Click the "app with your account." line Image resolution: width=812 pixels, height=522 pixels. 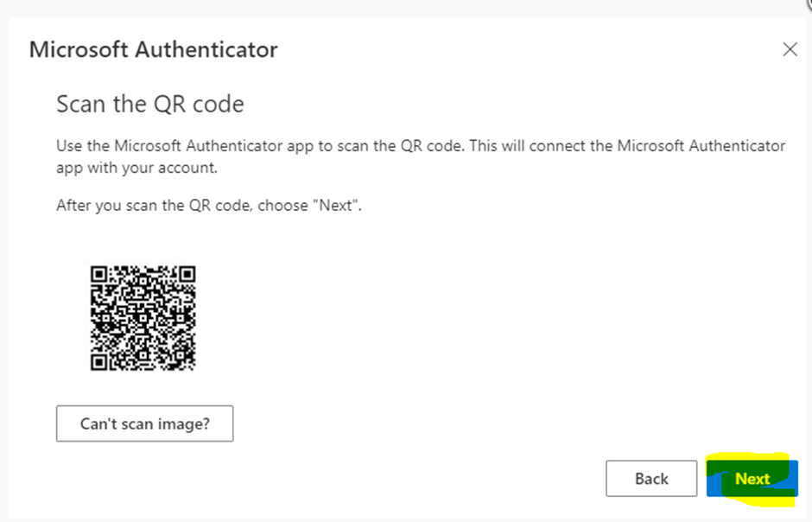pos(136,168)
